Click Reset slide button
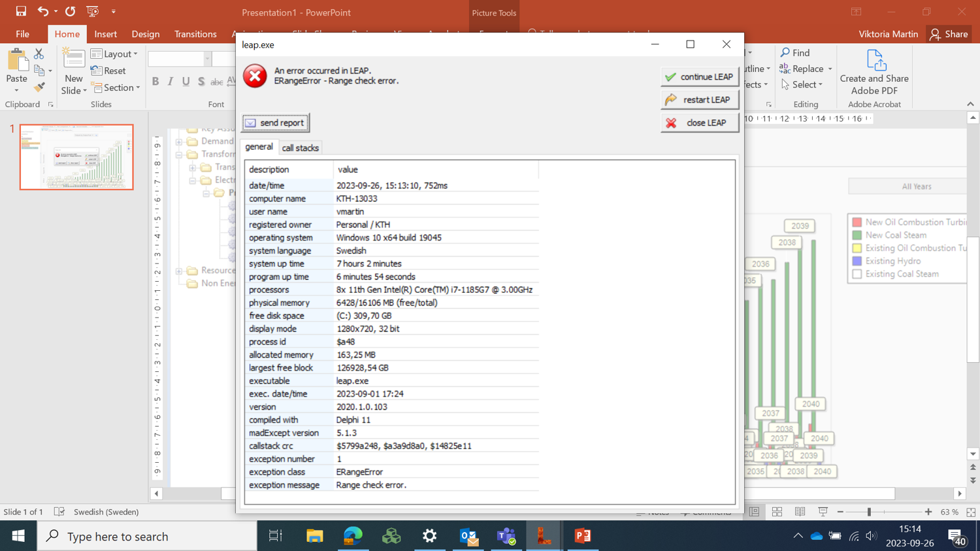Viewport: 980px width, 551px height. [108, 71]
